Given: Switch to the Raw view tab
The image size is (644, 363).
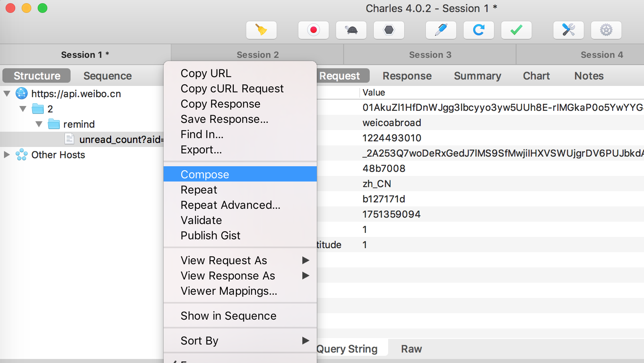Looking at the screenshot, I should coord(411,349).
